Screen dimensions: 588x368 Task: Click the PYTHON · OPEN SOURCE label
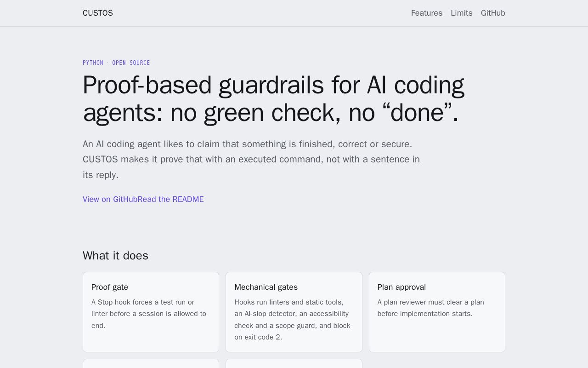(x=116, y=63)
